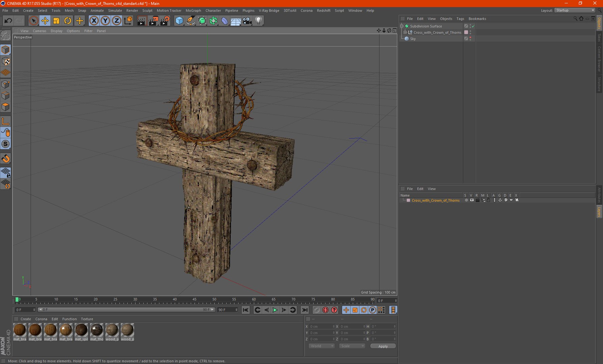Click the Subdivision Surface generator icon
The width and height of the screenshot is (603, 364).
click(202, 21)
